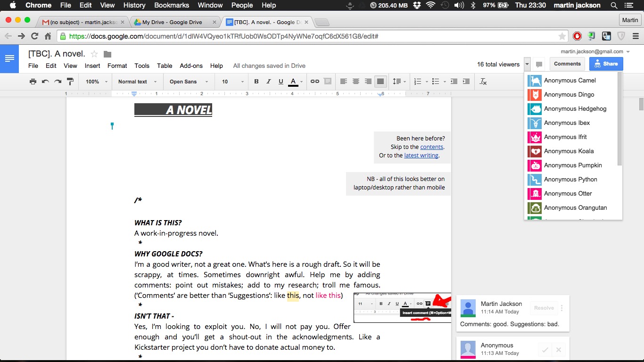Expand the numbered list style arrow

(427, 82)
